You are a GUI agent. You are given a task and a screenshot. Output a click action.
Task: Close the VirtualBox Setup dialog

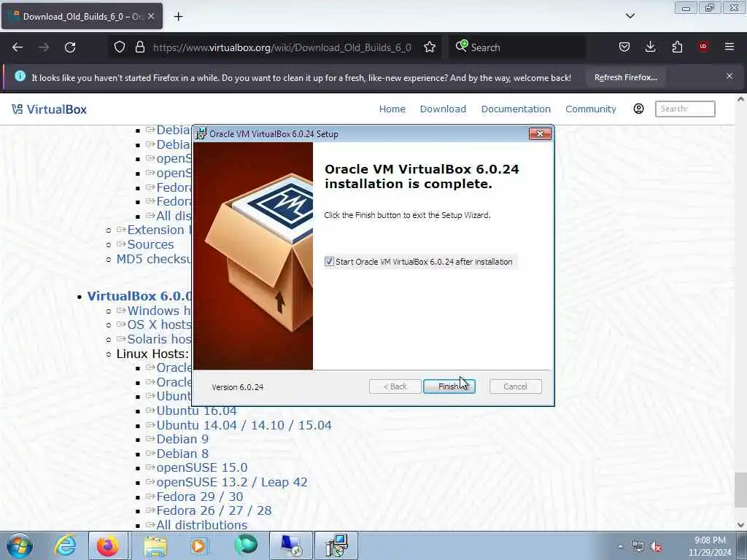pyautogui.click(x=540, y=134)
